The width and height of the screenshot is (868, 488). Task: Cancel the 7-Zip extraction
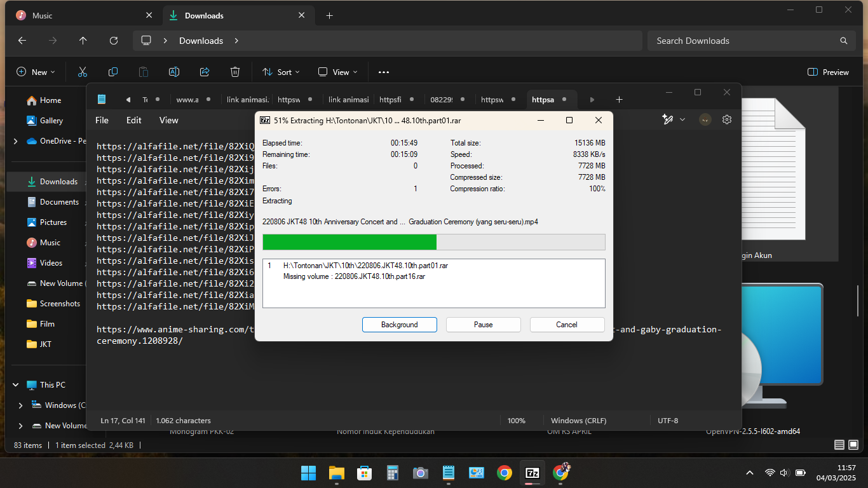coord(567,325)
